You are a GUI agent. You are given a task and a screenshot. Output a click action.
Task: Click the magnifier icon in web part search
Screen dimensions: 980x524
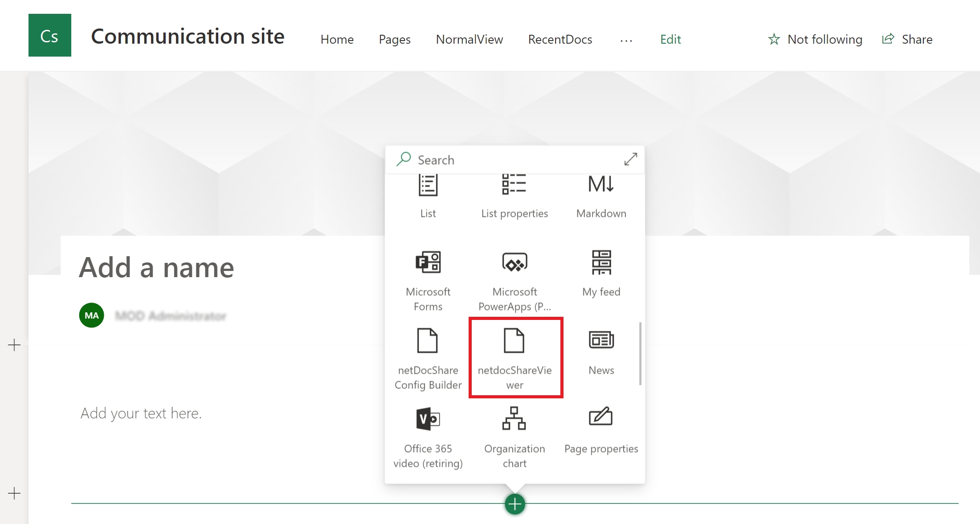point(404,159)
